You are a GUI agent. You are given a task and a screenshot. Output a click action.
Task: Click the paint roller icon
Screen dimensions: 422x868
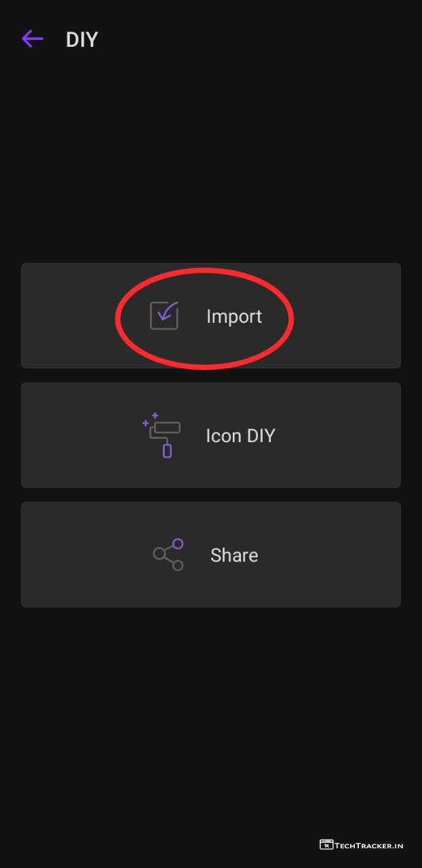[164, 435]
